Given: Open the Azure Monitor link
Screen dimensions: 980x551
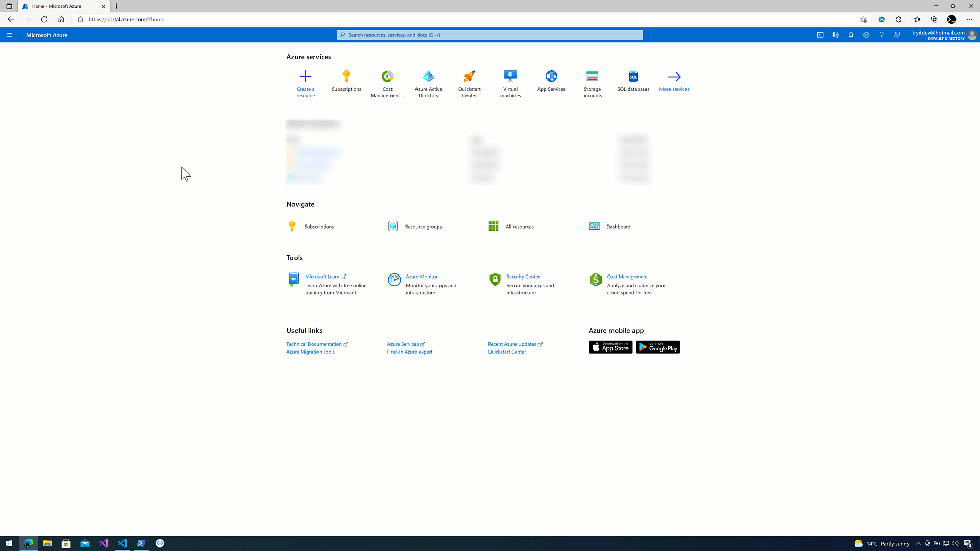Looking at the screenshot, I should click(422, 277).
